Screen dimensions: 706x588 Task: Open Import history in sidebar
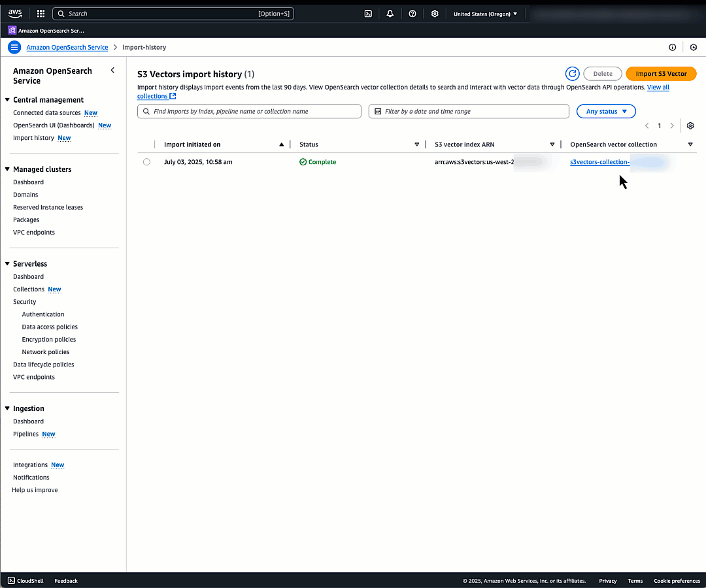tap(33, 138)
